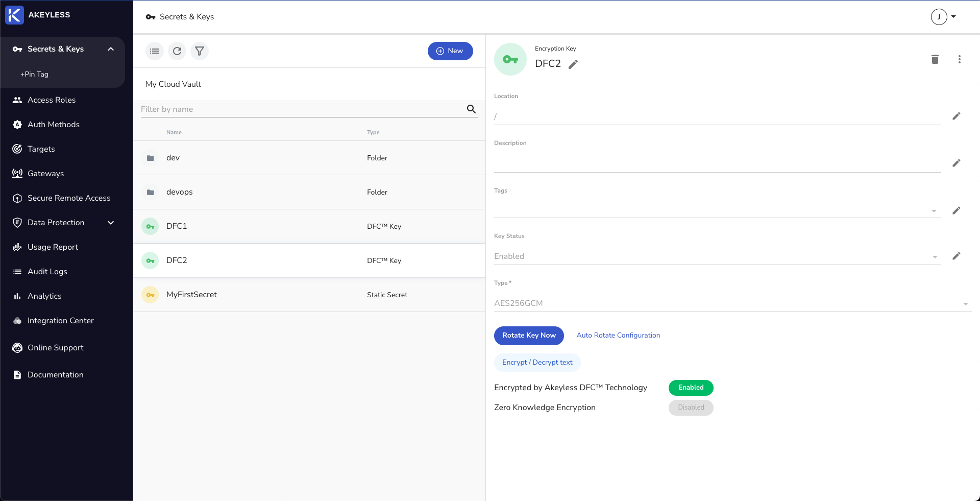The width and height of the screenshot is (980, 501).
Task: Open Auto Rotate Configuration link
Action: tap(618, 336)
